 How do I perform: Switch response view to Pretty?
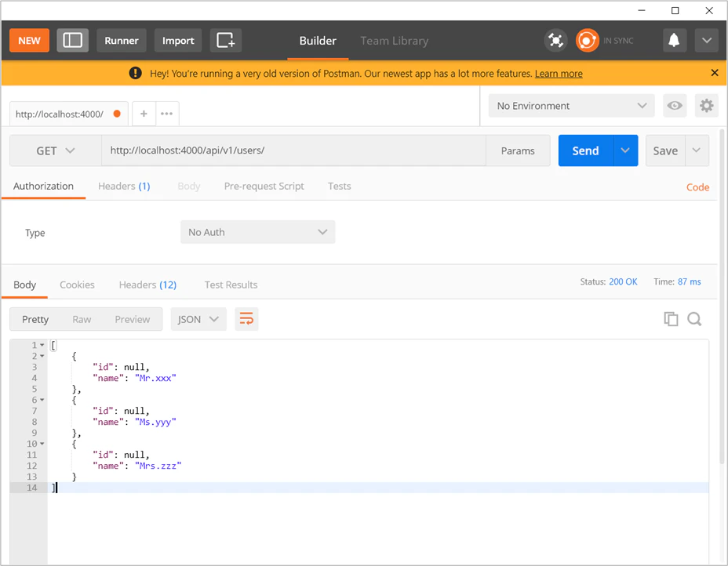35,319
